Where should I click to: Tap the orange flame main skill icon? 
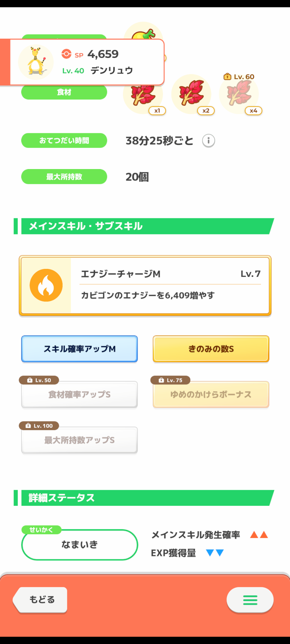(x=46, y=285)
